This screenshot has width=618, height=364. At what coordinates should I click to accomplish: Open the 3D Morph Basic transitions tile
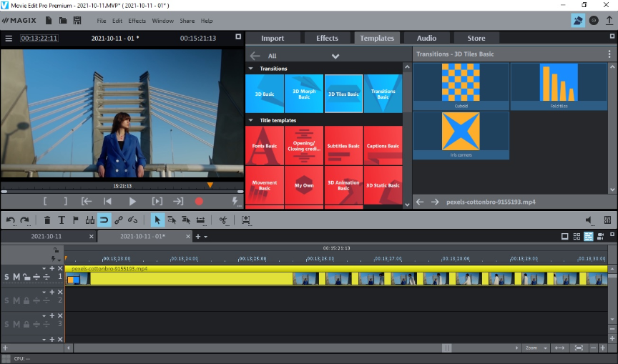(304, 94)
